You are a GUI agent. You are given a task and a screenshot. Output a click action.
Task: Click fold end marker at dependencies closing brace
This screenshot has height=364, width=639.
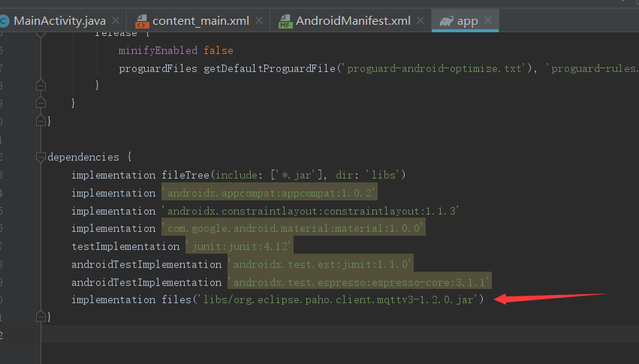tap(41, 317)
